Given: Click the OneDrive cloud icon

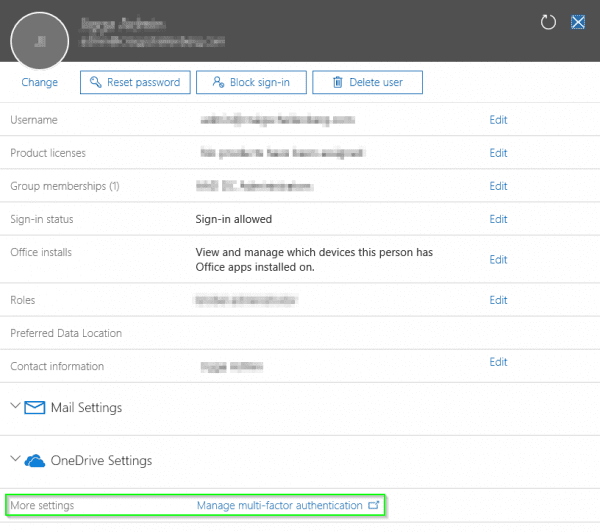Looking at the screenshot, I should tap(35, 460).
